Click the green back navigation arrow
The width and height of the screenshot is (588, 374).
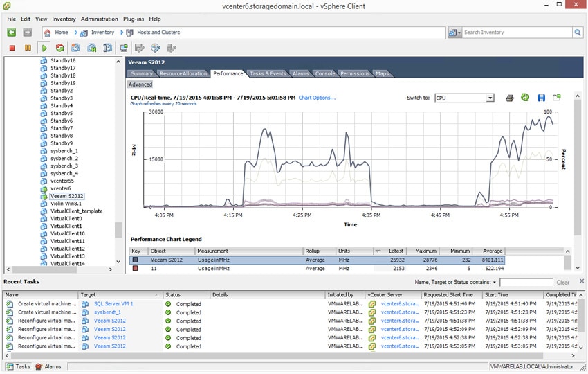12,33
